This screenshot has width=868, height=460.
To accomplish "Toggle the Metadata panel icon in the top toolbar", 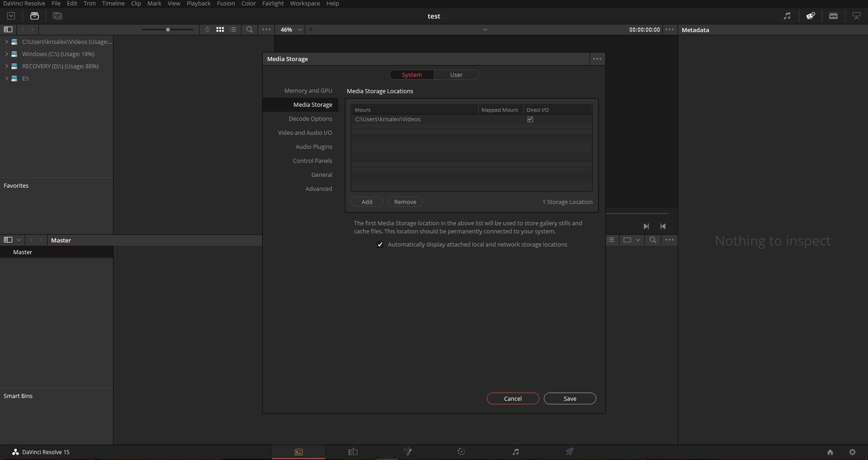I will tap(811, 16).
